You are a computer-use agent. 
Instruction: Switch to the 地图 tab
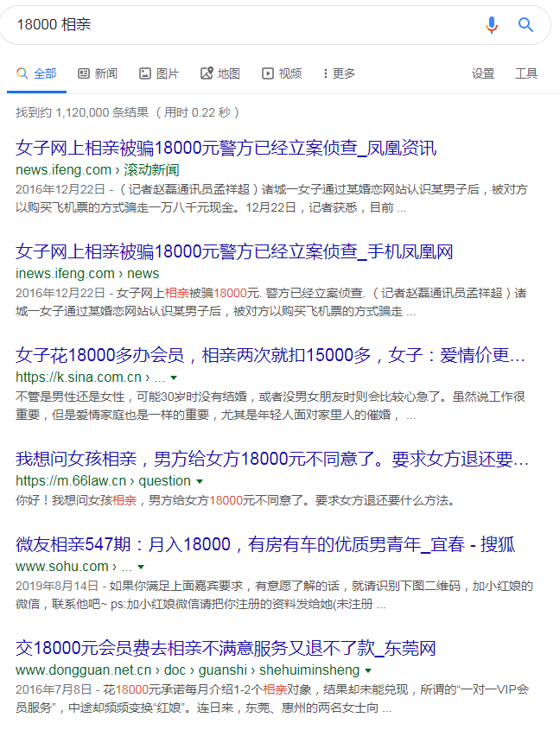(220, 73)
